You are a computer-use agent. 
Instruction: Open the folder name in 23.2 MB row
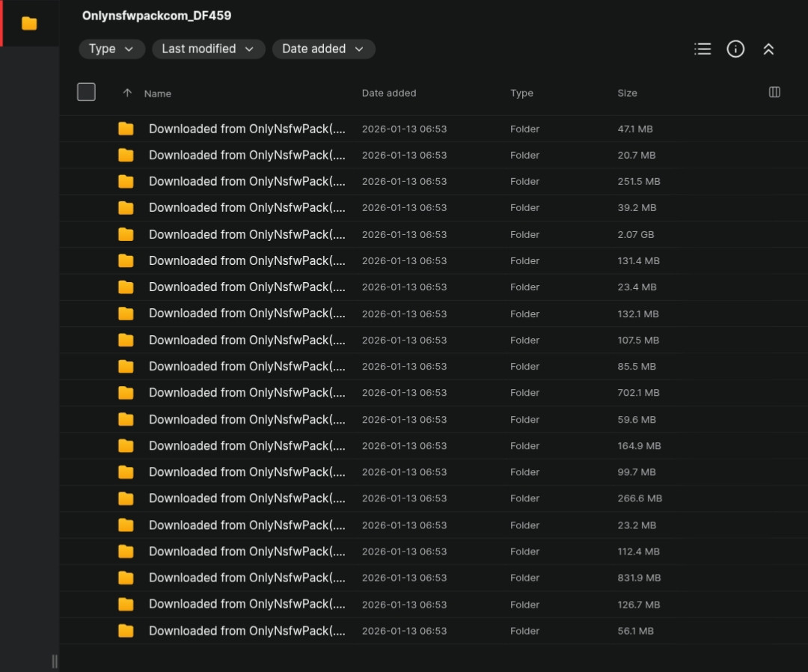point(247,525)
